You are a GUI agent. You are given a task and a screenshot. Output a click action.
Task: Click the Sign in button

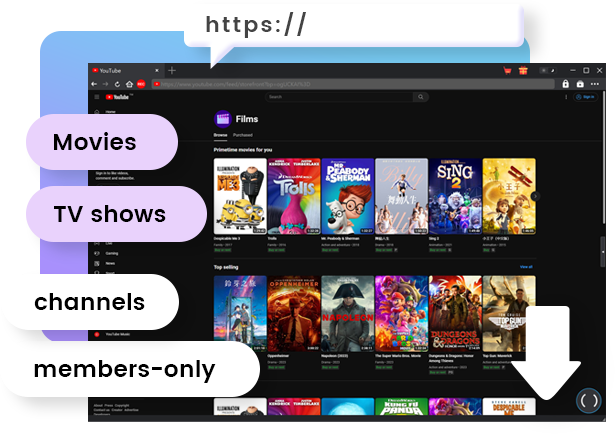point(586,97)
